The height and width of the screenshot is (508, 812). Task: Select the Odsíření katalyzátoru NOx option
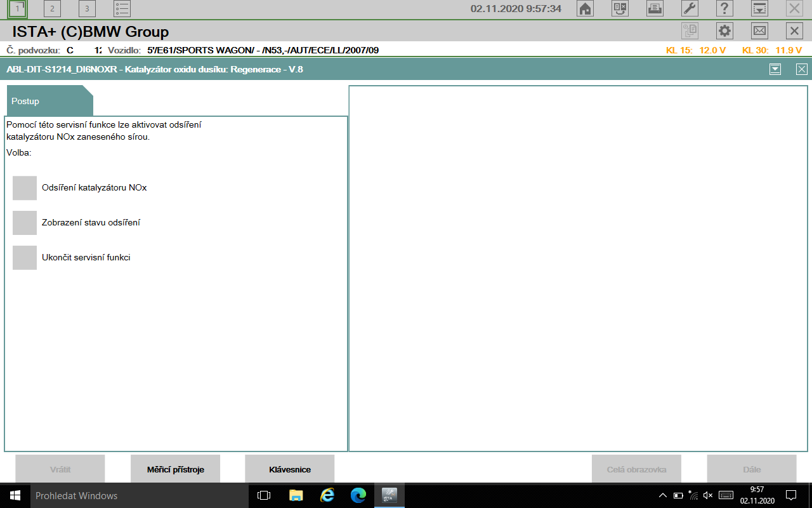click(x=25, y=188)
